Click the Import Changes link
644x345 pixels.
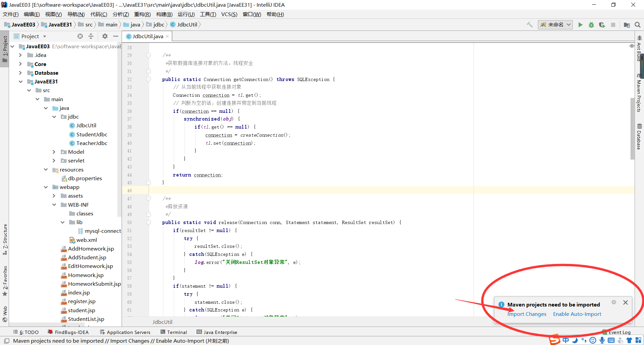pos(527,314)
